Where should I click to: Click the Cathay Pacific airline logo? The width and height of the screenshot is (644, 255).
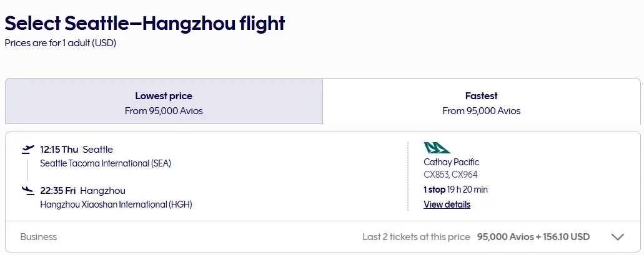click(x=437, y=148)
